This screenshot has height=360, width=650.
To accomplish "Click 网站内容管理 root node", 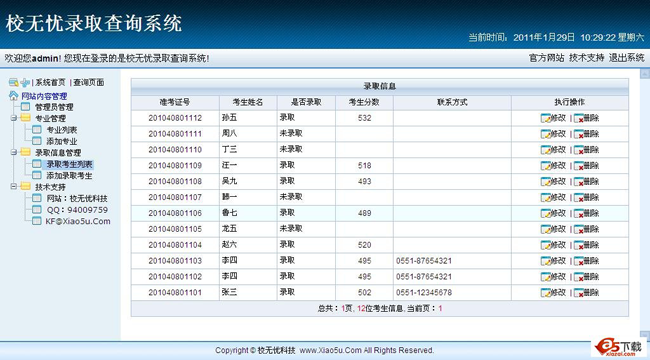I will point(44,96).
